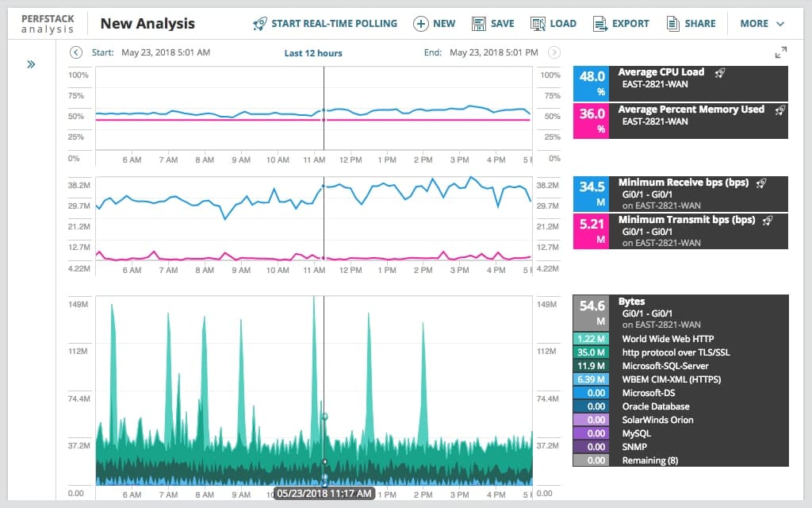Click the rocket icon beside Average CPU Load

click(x=722, y=71)
